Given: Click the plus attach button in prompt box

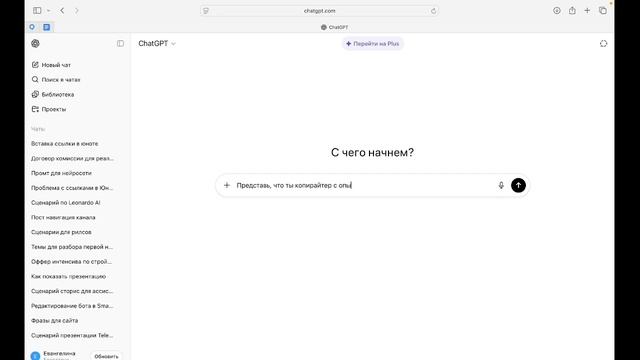Looking at the screenshot, I should coord(227,185).
